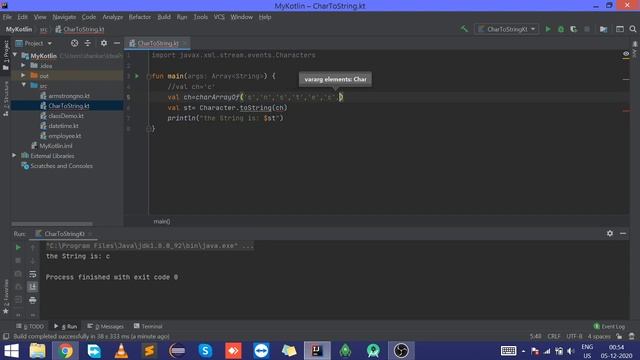640x360 pixels.
Task: Click the Project panel horizontal scrollbar
Action: (x=52, y=224)
